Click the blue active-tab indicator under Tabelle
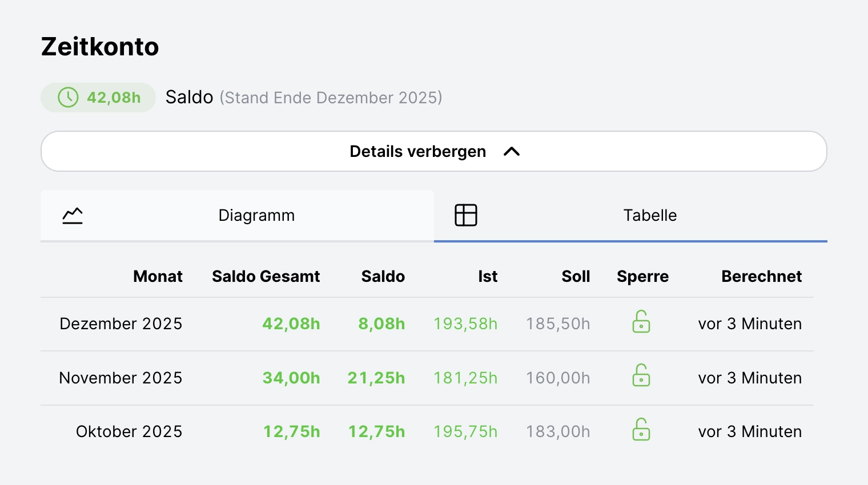 click(630, 242)
